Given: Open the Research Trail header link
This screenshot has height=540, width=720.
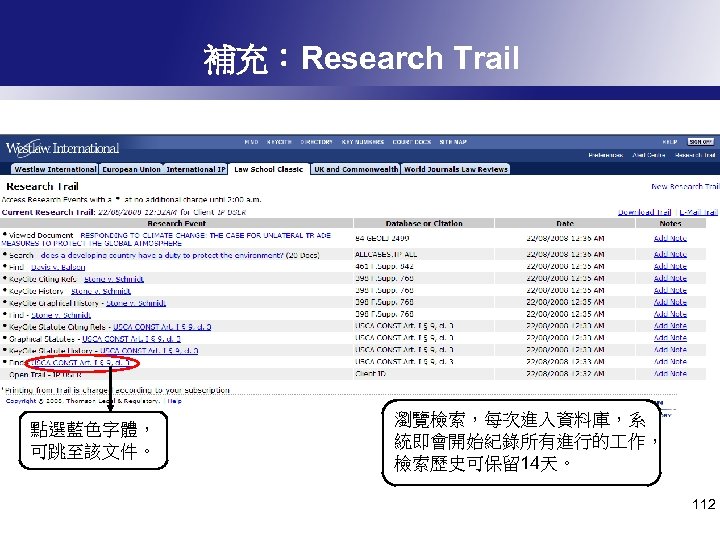Looking at the screenshot, I should (695, 155).
